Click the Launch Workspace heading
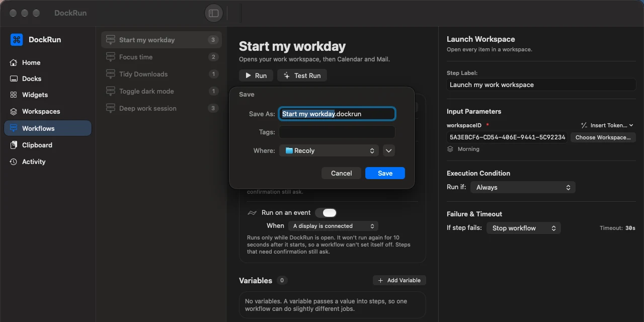The image size is (644, 322). coord(480,39)
